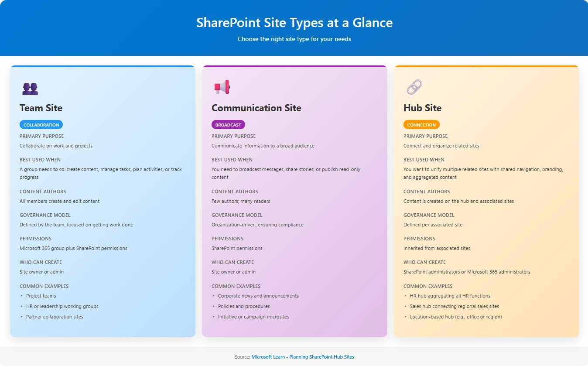Select the 'Project teams' example bullet

pyautogui.click(x=41, y=296)
